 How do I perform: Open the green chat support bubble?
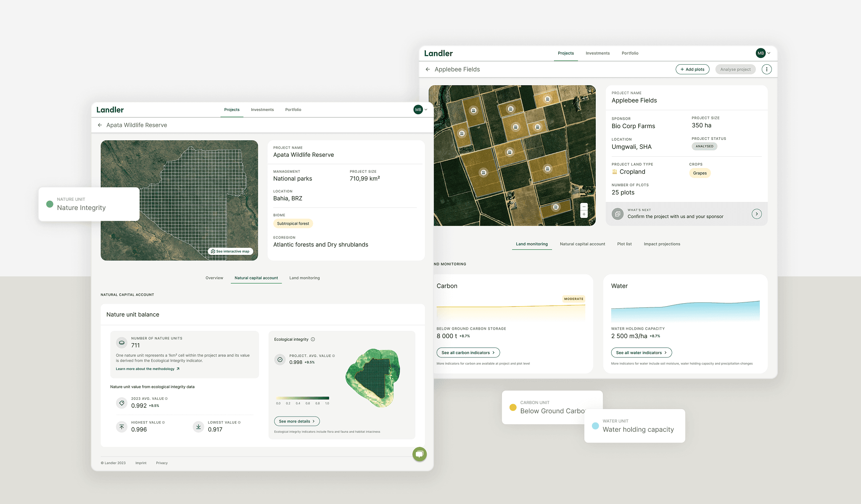[x=419, y=454]
